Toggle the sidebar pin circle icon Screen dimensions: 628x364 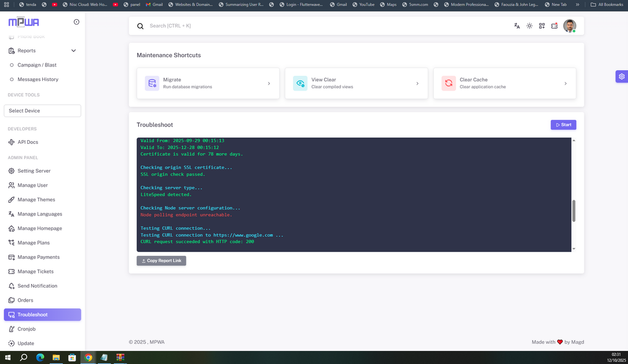click(x=76, y=22)
